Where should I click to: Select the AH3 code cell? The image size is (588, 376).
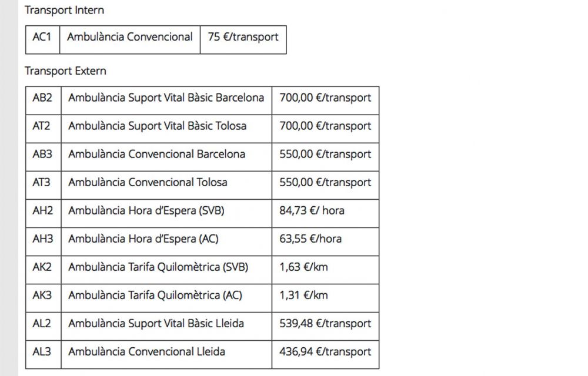[x=42, y=239]
